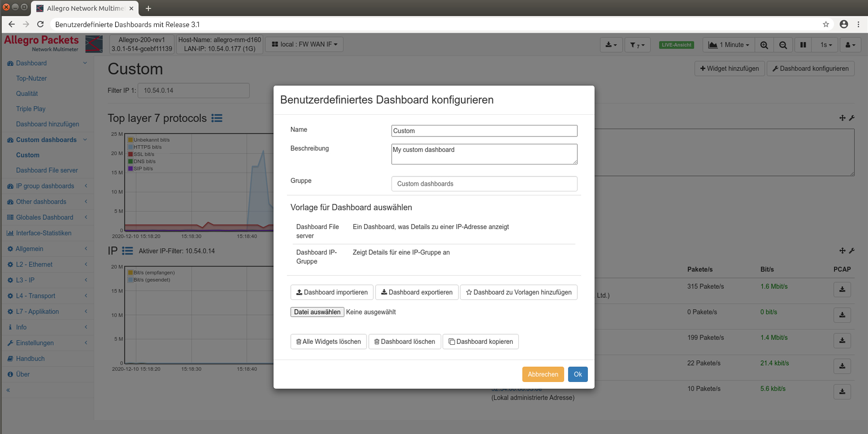Zoom in on the timeline with magnifier icon

(x=764, y=44)
